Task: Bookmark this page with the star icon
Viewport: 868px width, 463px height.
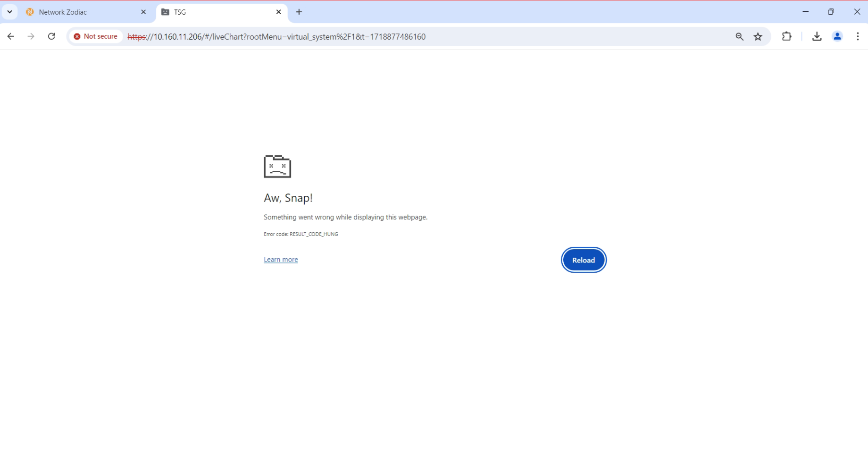Action: pos(758,36)
